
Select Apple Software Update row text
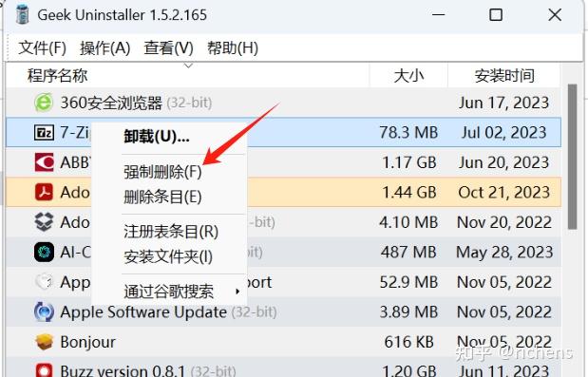tap(143, 312)
